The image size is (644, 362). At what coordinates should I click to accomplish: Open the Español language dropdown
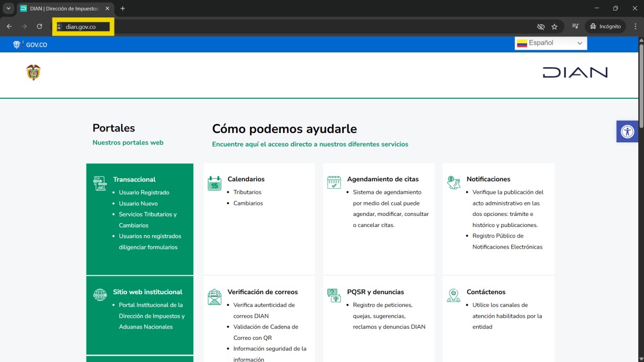coord(551,43)
